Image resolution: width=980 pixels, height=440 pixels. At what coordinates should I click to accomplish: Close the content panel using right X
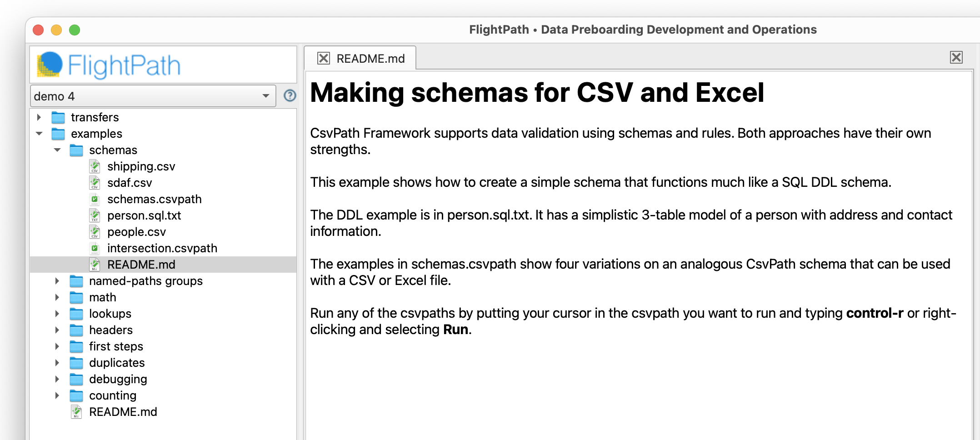tap(956, 57)
